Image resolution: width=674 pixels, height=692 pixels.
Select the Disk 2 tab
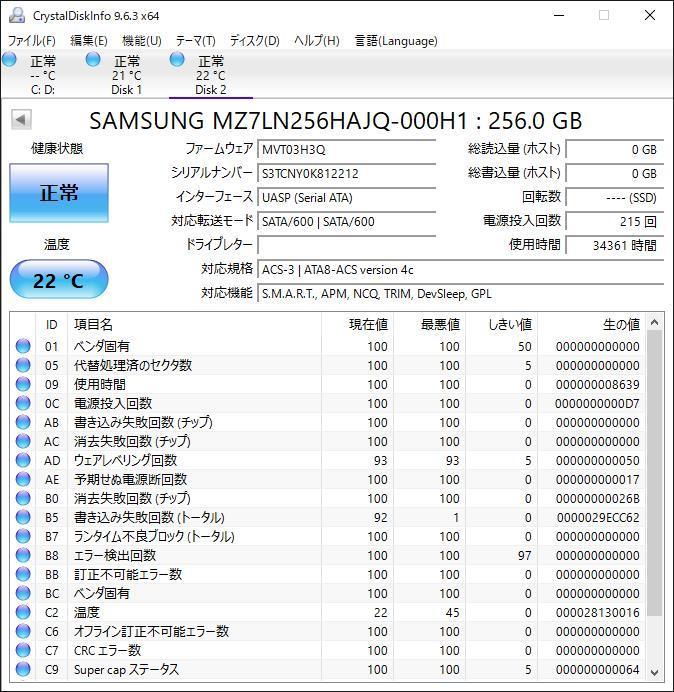(211, 75)
